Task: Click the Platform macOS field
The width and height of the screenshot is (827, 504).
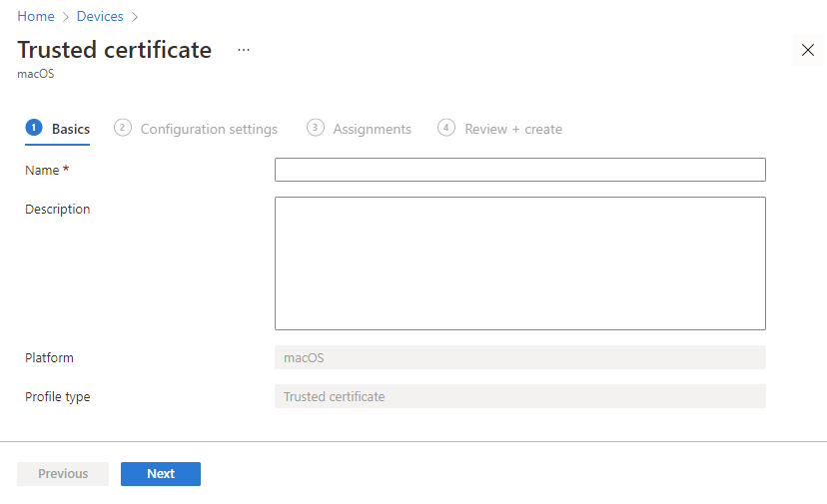Action: coord(519,357)
